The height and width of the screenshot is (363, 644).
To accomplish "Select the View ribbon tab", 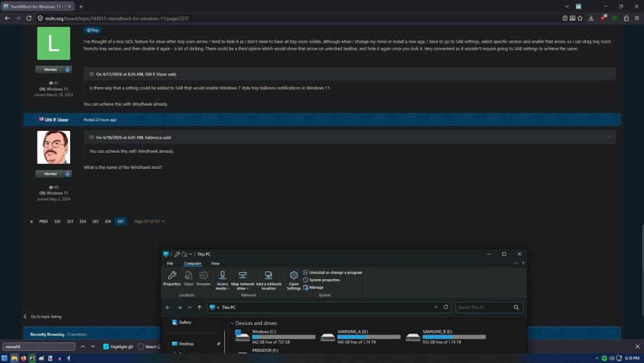I will click(x=215, y=264).
